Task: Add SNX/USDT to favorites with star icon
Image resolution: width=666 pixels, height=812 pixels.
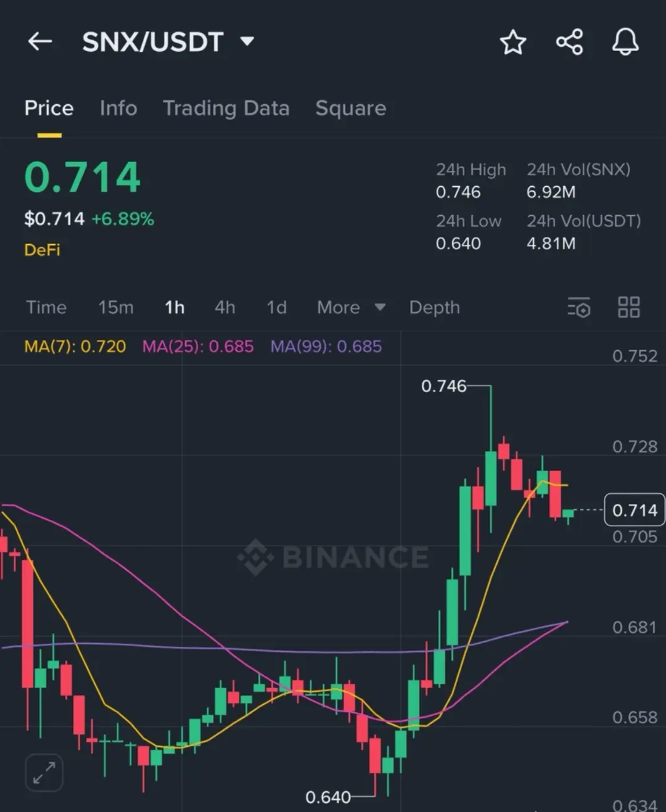Action: [512, 42]
